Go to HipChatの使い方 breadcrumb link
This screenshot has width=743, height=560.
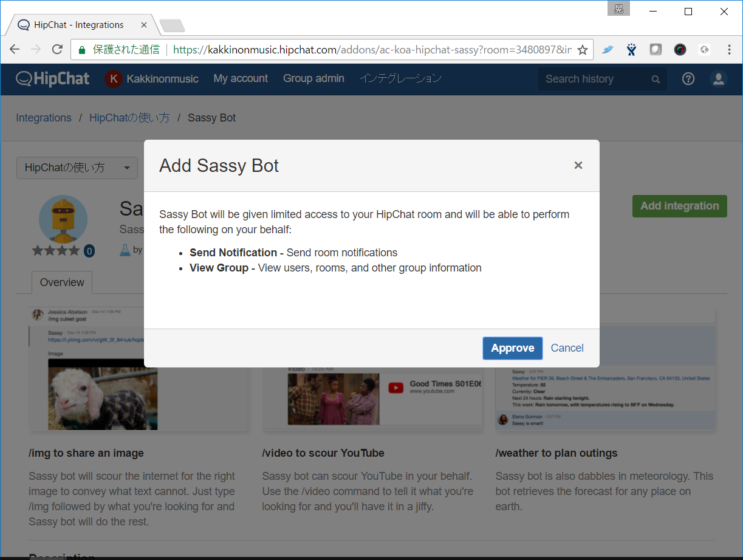(129, 118)
